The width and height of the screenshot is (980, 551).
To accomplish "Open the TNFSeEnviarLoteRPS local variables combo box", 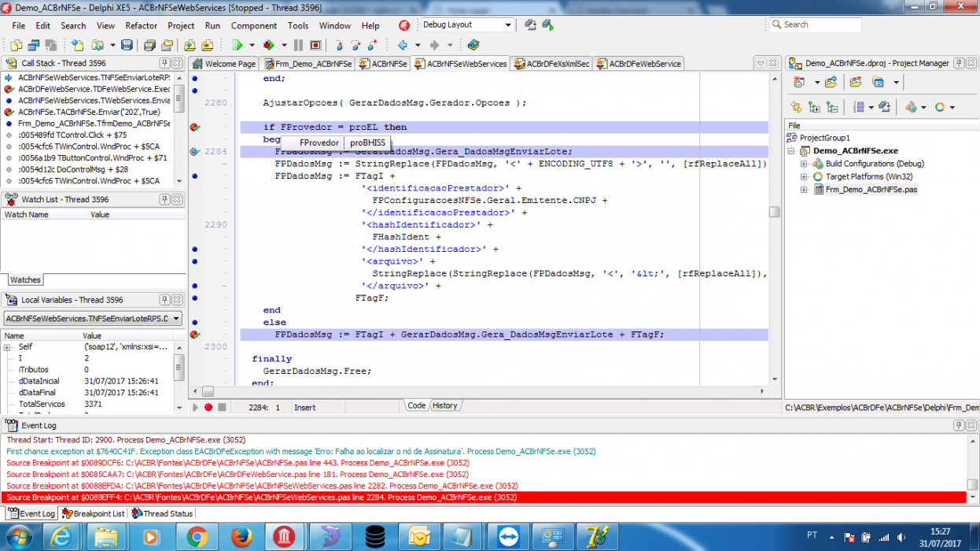I will point(93,318).
